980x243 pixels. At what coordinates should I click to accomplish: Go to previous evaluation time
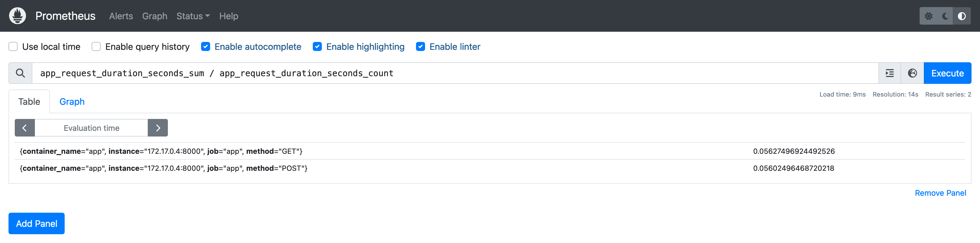[x=25, y=128]
